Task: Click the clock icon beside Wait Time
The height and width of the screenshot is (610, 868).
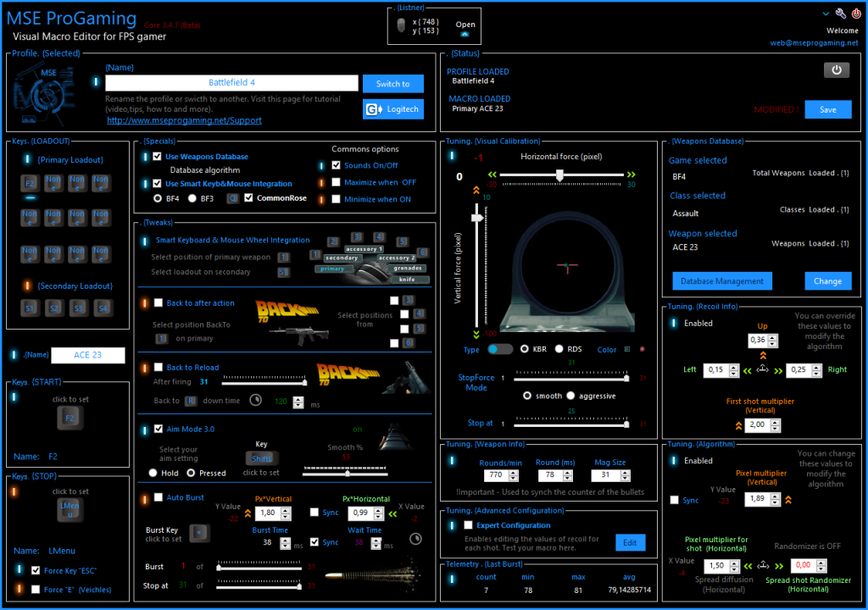Action: 415,539
